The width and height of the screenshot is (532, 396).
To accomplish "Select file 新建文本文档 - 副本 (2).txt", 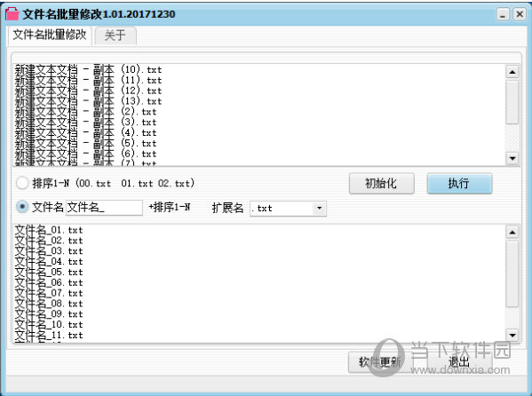I will click(85, 112).
